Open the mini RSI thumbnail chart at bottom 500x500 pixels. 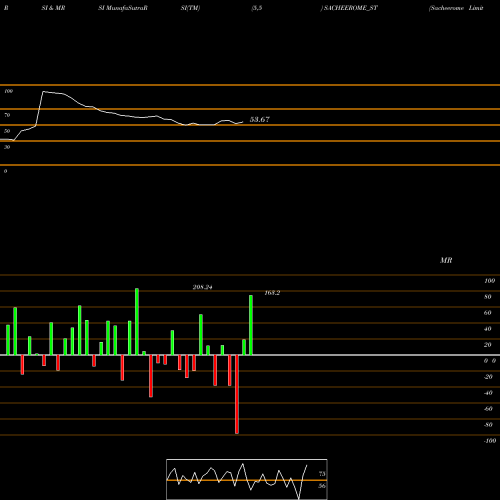click(x=247, y=479)
